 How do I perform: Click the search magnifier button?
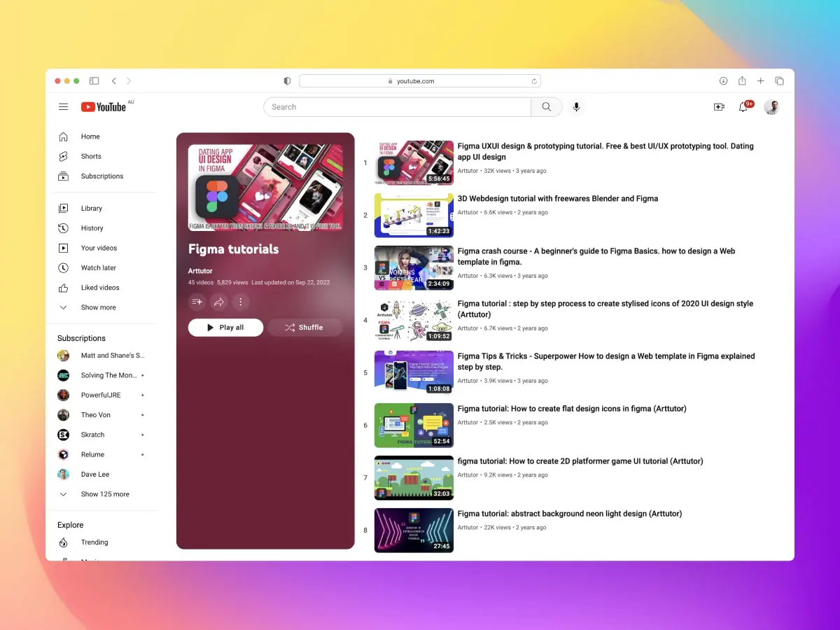click(546, 106)
